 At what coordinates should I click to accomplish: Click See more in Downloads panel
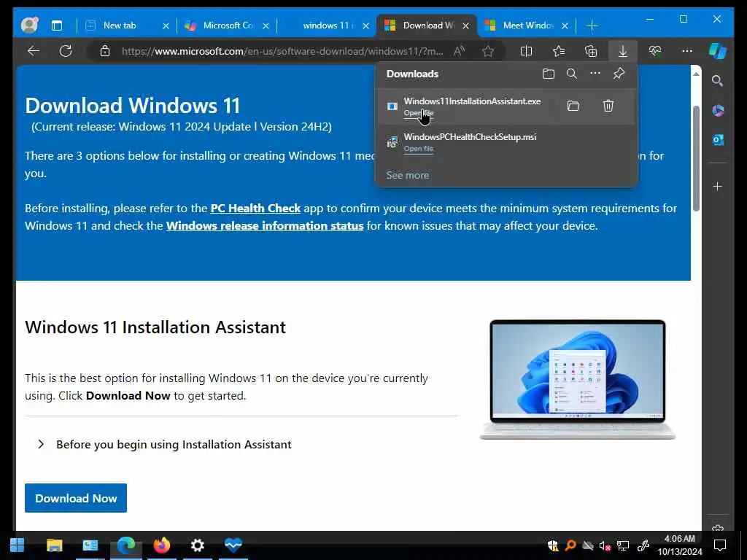point(407,175)
